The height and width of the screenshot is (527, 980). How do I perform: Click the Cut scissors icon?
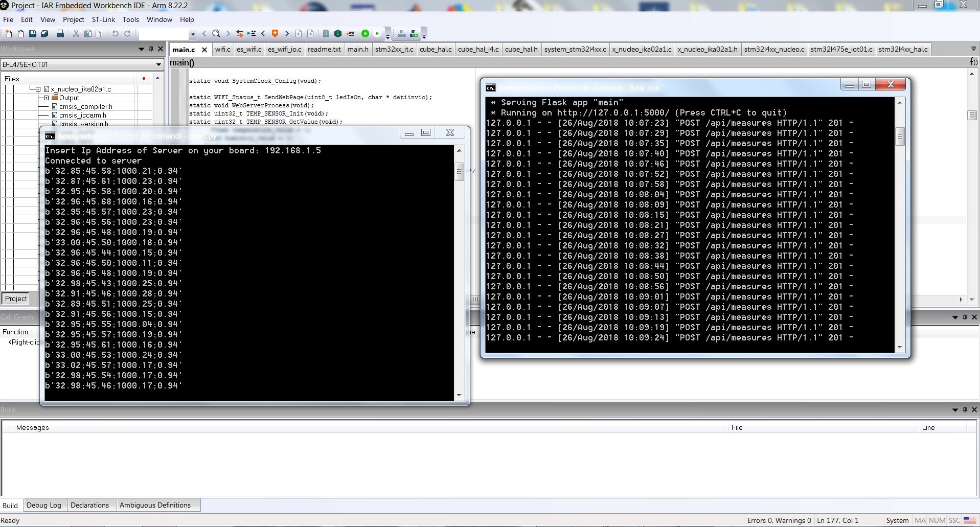pyautogui.click(x=76, y=34)
